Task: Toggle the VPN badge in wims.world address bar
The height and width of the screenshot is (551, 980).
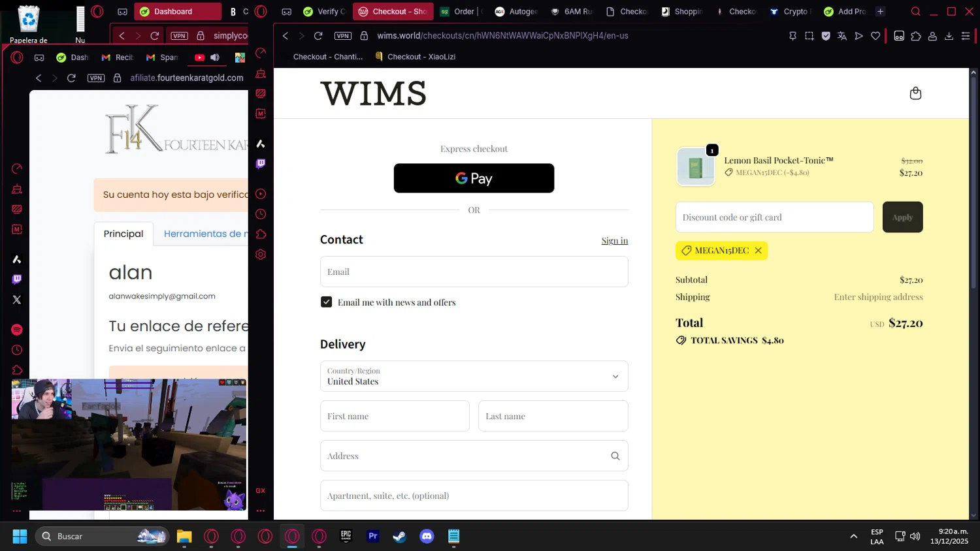Action: click(342, 36)
